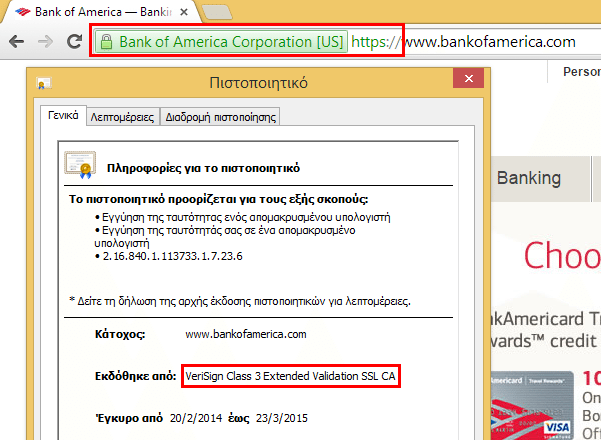Click the certificate ribbon icon beside Πληροφορίες heading
The width and height of the screenshot is (601, 440).
coord(80,165)
